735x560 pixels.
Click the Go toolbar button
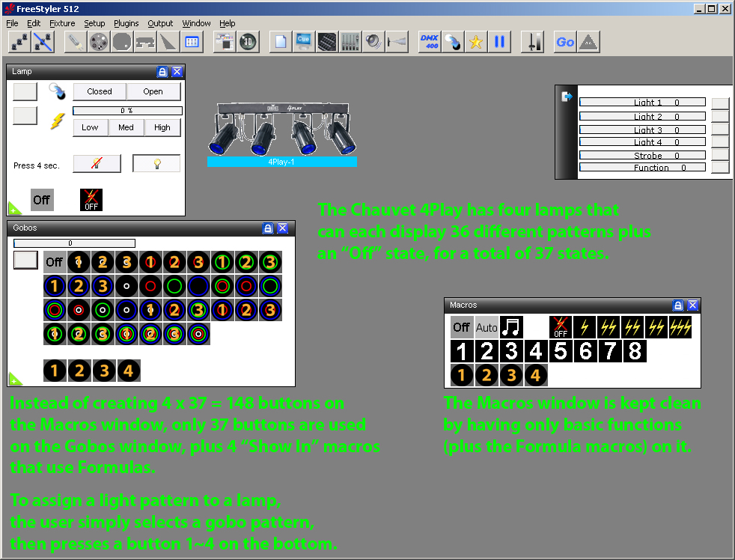565,42
